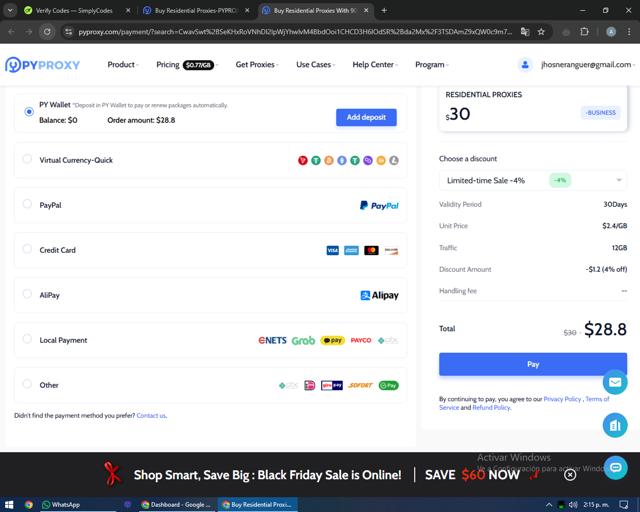
Task: Open the browser tab search chevron
Action: coord(10,11)
